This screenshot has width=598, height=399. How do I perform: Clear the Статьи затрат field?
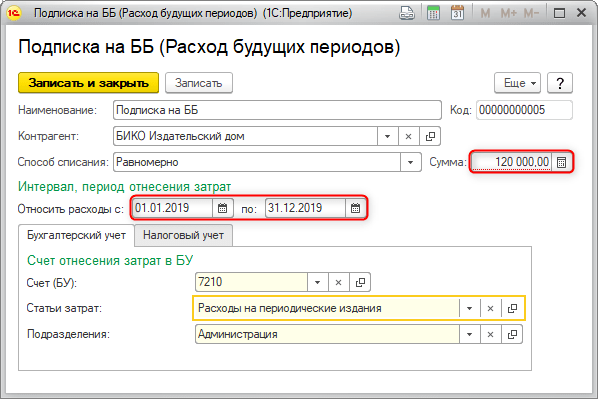coord(490,308)
